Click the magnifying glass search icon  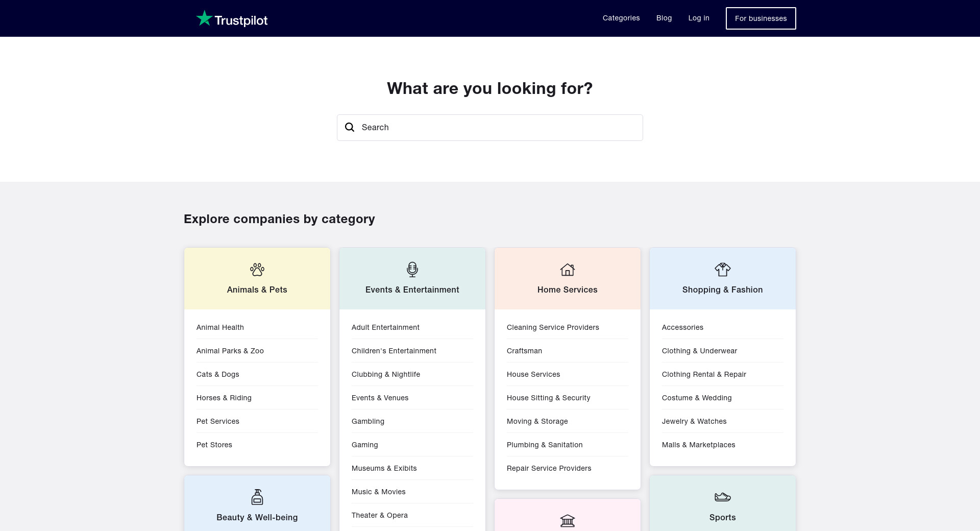click(350, 128)
